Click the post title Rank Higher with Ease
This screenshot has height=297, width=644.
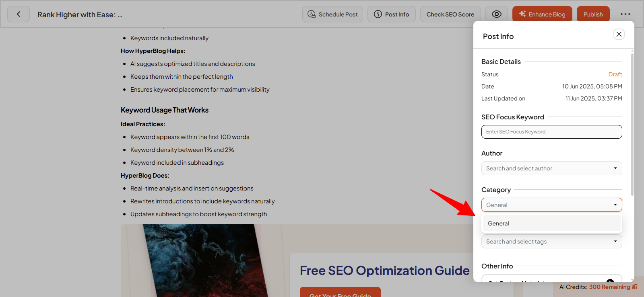click(x=80, y=14)
